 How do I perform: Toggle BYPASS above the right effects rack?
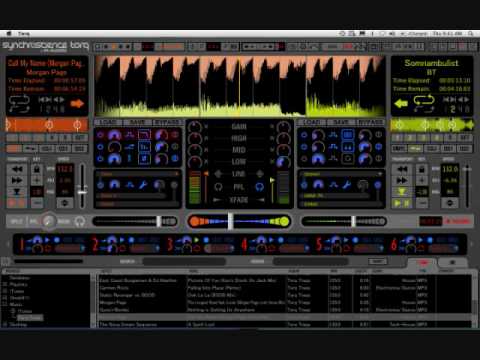point(370,122)
